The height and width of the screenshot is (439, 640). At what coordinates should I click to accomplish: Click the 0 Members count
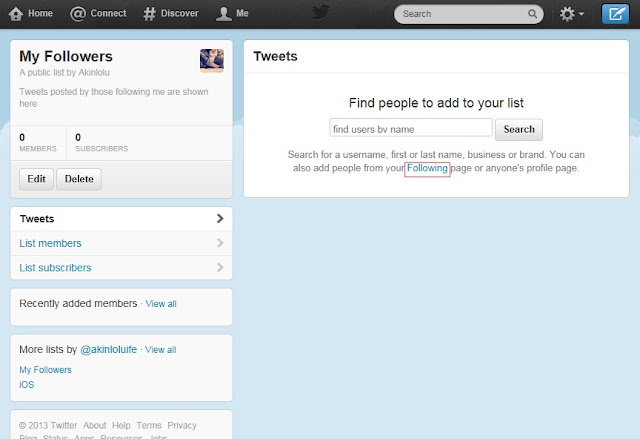38,142
